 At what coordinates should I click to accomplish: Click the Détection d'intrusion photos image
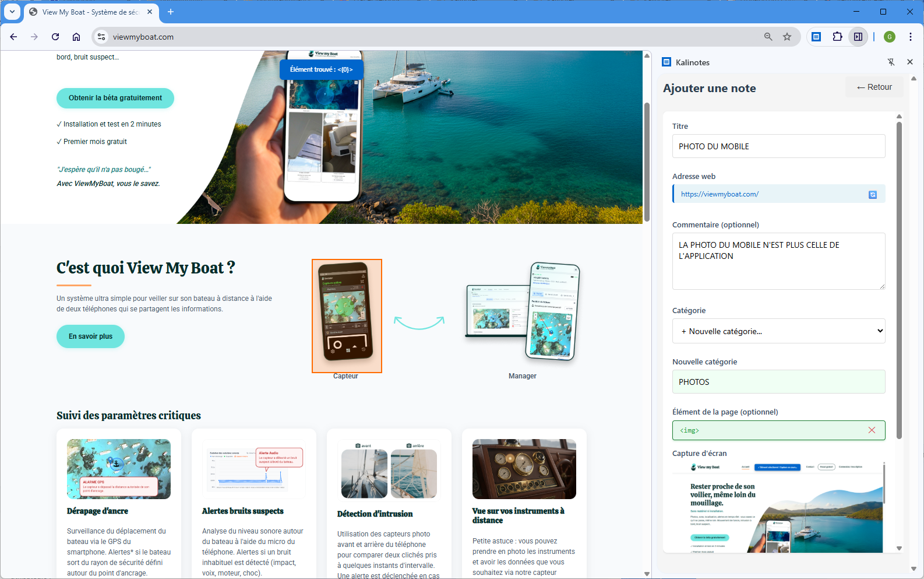(389, 471)
